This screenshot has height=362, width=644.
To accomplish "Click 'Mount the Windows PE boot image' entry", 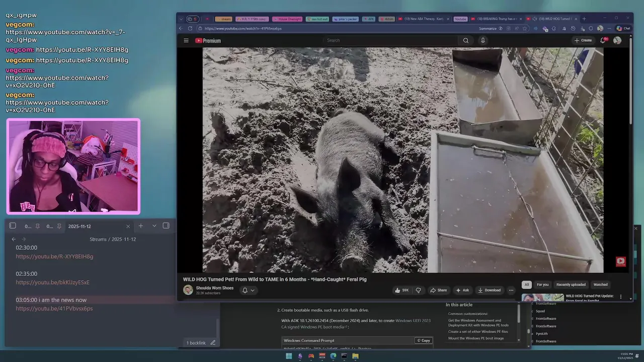I will 476,338.
